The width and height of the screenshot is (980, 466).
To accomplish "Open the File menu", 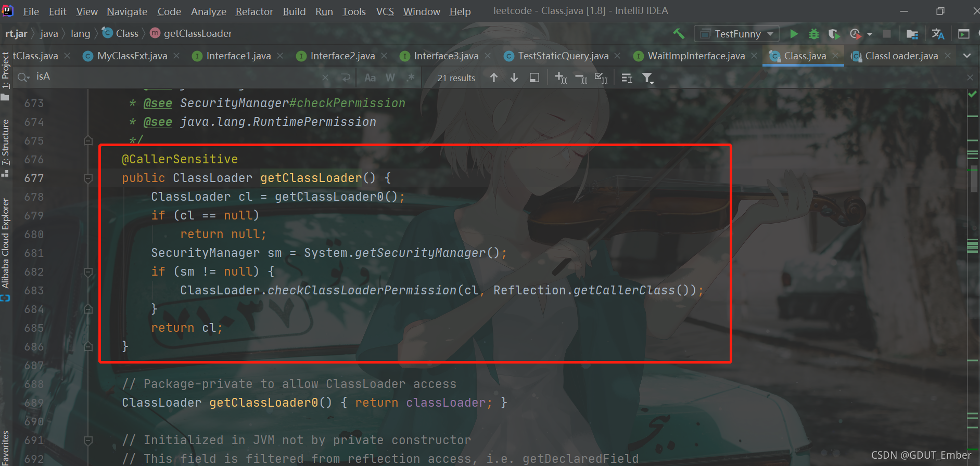I will [x=31, y=11].
